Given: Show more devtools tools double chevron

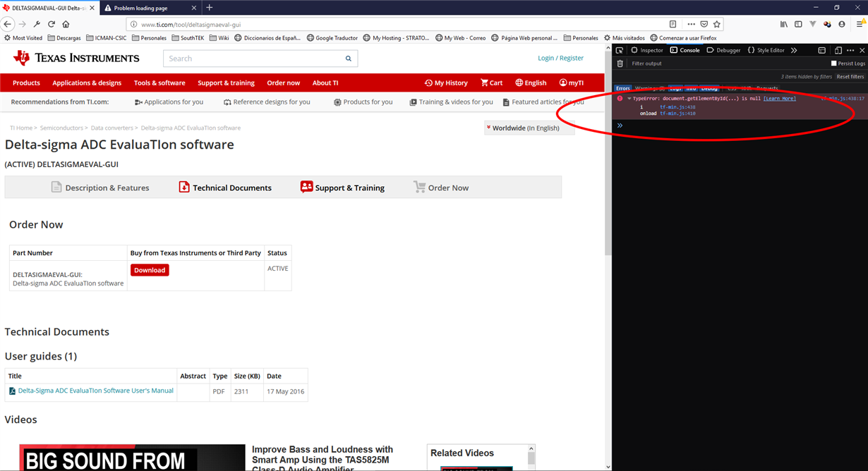Looking at the screenshot, I should coord(794,50).
